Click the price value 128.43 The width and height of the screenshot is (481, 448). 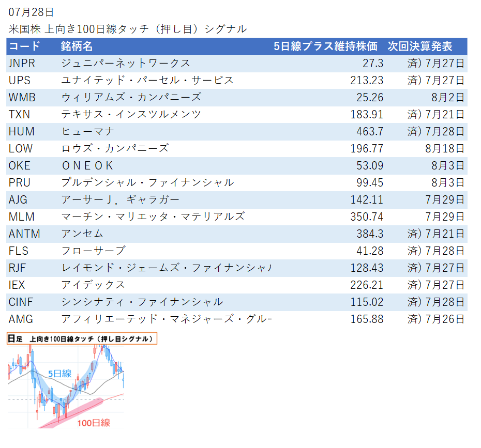367,268
